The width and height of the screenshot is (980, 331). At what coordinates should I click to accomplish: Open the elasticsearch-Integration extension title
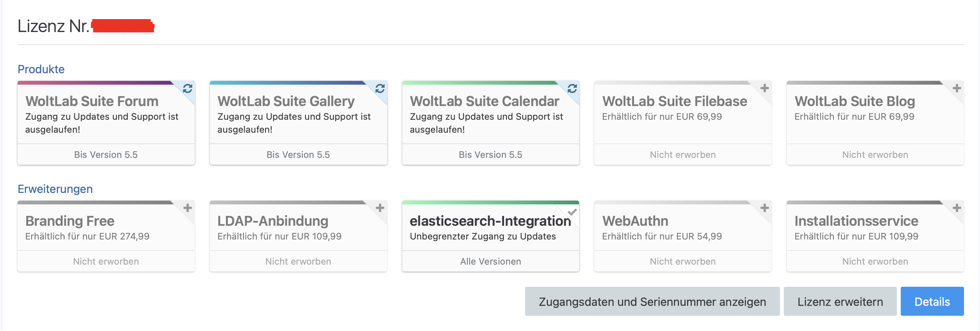(x=490, y=221)
